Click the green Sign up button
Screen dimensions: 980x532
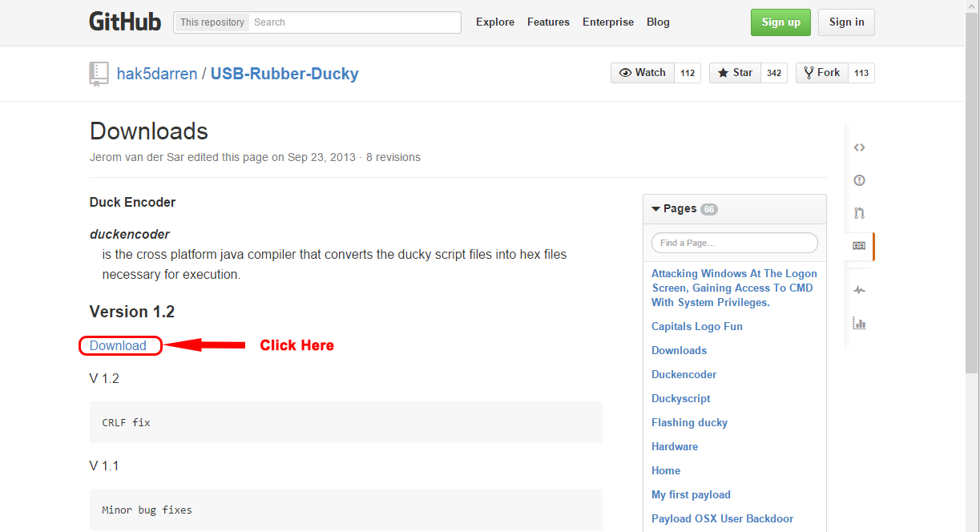780,22
